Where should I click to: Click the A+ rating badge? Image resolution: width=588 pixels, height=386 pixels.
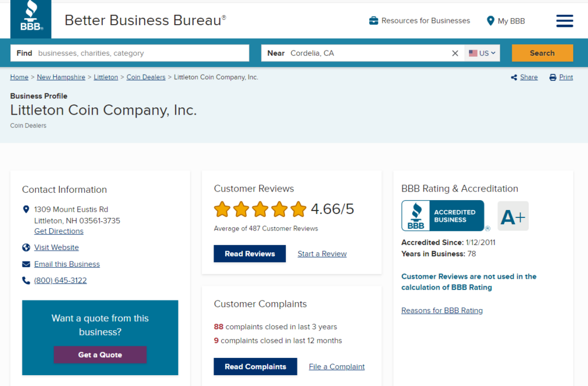pyautogui.click(x=513, y=216)
